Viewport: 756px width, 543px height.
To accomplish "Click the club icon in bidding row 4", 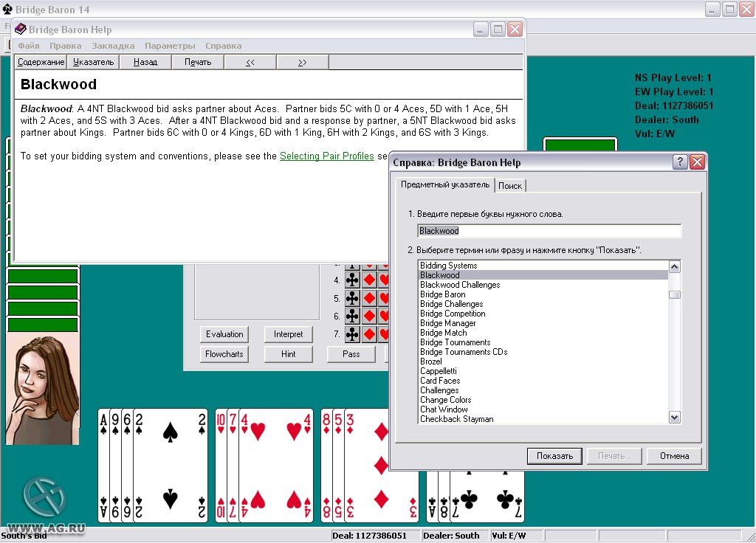I will coord(352,280).
